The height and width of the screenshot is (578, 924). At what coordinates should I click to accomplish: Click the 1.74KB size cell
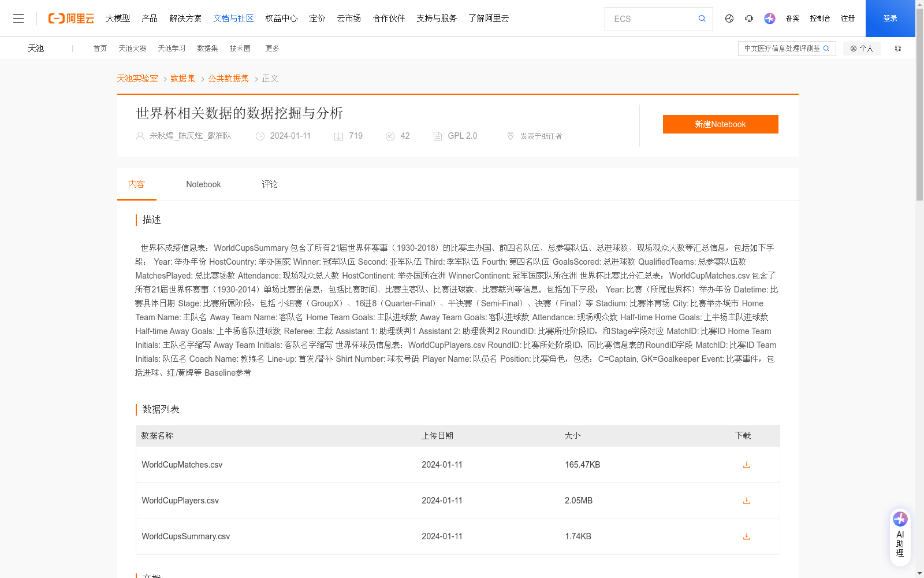click(578, 536)
